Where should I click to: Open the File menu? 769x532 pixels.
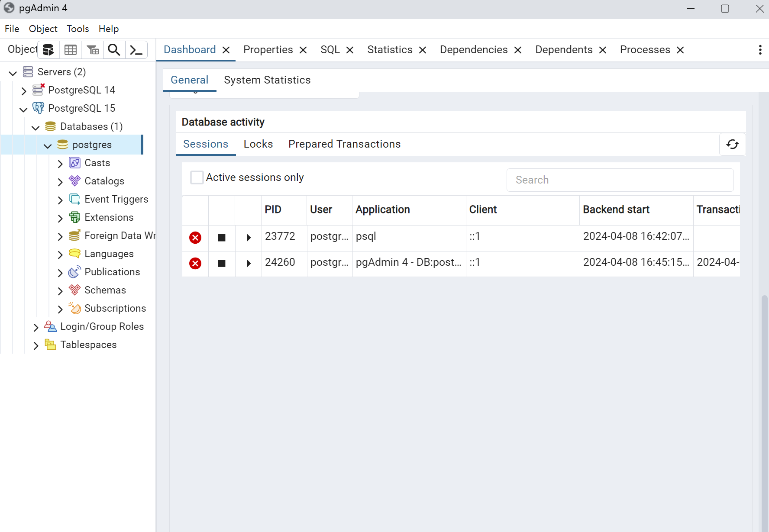pyautogui.click(x=12, y=29)
